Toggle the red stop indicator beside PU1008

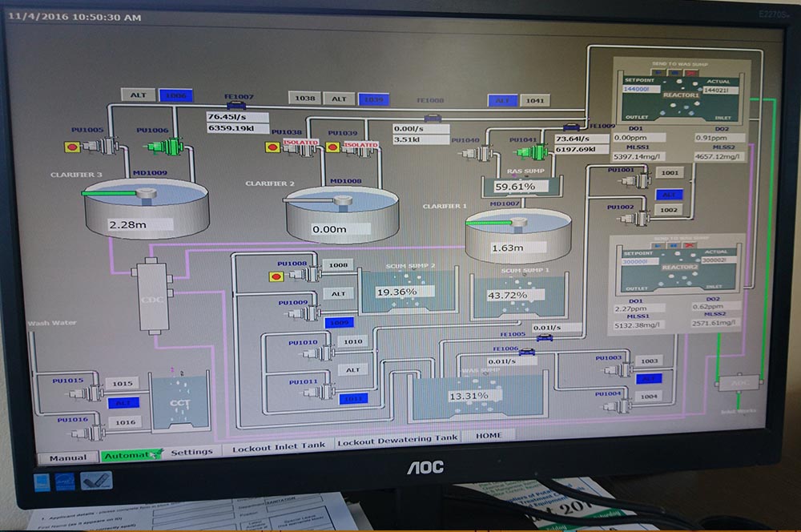(277, 276)
